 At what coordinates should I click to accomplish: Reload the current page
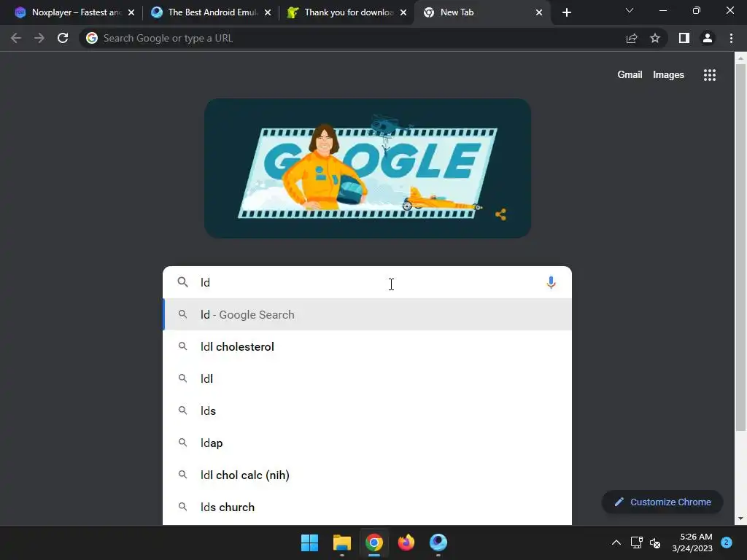[63, 38]
